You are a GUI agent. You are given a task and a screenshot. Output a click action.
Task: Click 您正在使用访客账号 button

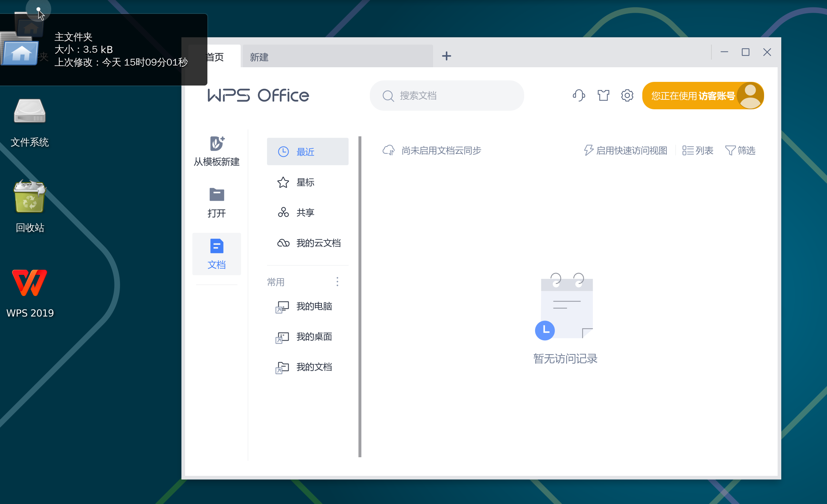(703, 95)
